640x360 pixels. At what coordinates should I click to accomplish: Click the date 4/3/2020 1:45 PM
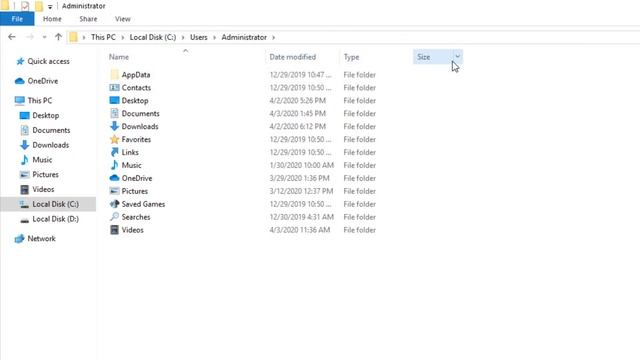coord(298,113)
